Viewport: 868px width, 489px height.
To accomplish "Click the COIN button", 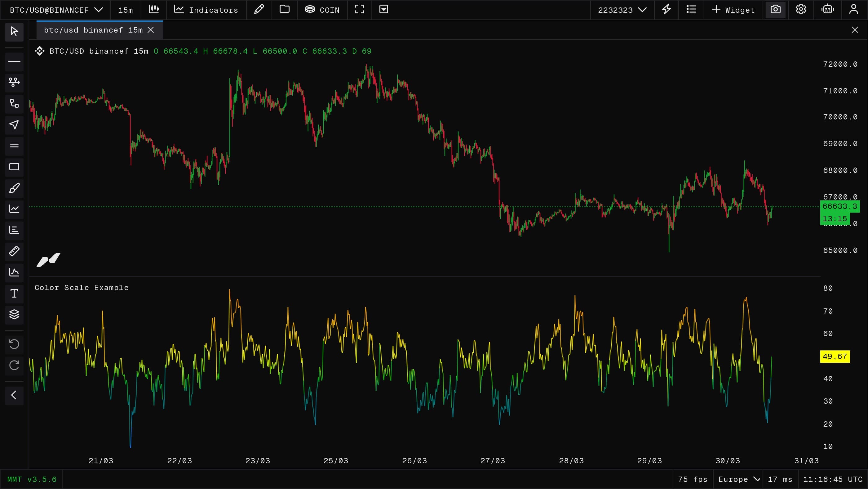I will [x=322, y=10].
